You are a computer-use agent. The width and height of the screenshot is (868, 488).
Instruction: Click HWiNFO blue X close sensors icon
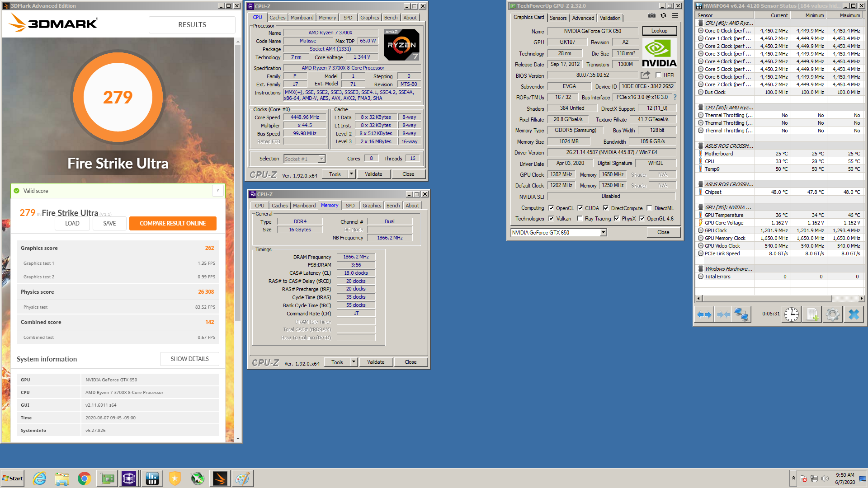854,314
